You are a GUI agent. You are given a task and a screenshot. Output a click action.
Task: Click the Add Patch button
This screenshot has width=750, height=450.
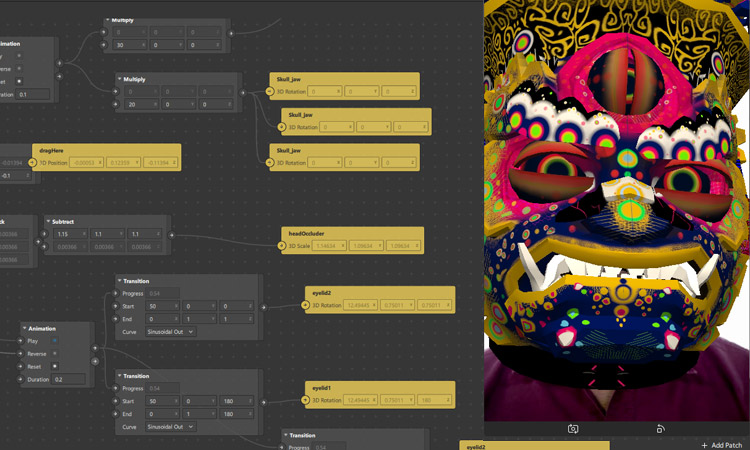722,445
